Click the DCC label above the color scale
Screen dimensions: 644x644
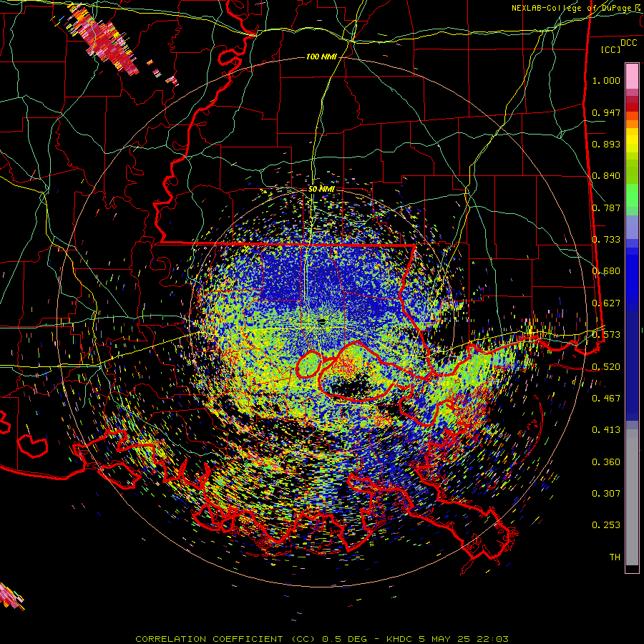point(628,43)
